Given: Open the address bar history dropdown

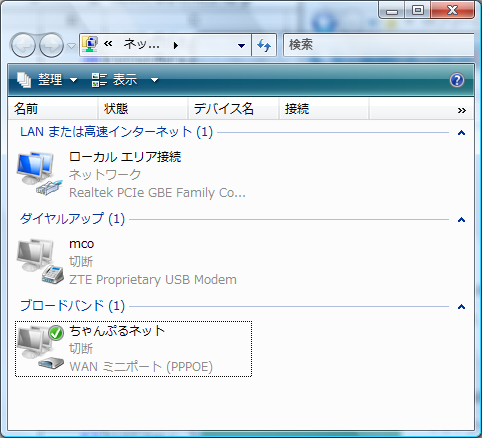Looking at the screenshot, I should 242,45.
